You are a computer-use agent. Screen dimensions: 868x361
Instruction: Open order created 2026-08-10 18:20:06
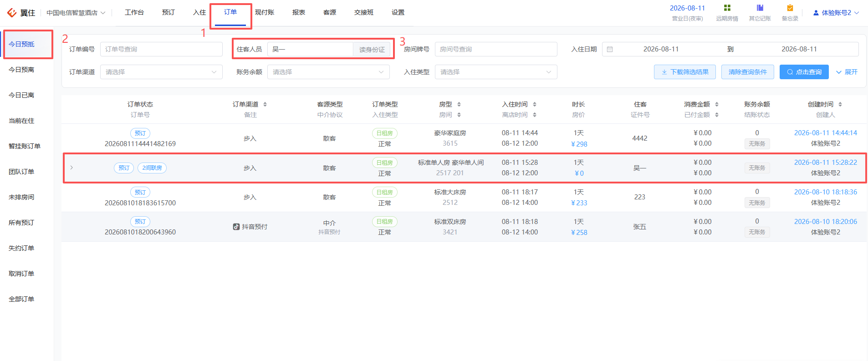coord(825,222)
